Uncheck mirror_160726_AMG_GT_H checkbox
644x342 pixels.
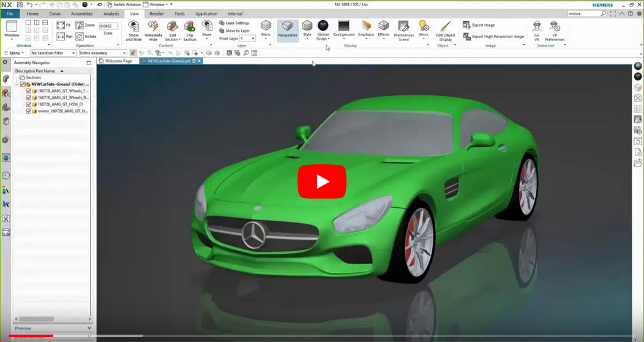pyautogui.click(x=29, y=111)
